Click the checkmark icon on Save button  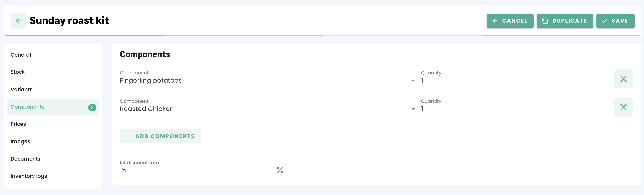click(x=605, y=21)
